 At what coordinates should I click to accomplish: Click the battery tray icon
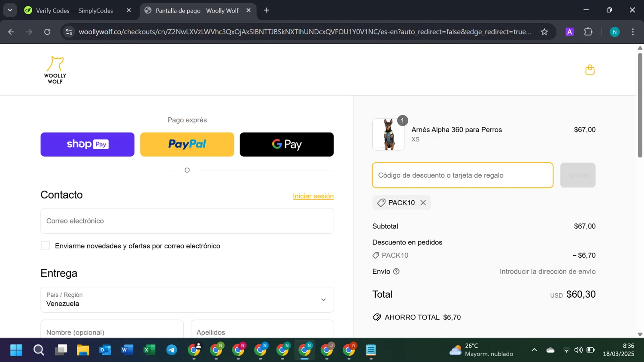pos(591,350)
